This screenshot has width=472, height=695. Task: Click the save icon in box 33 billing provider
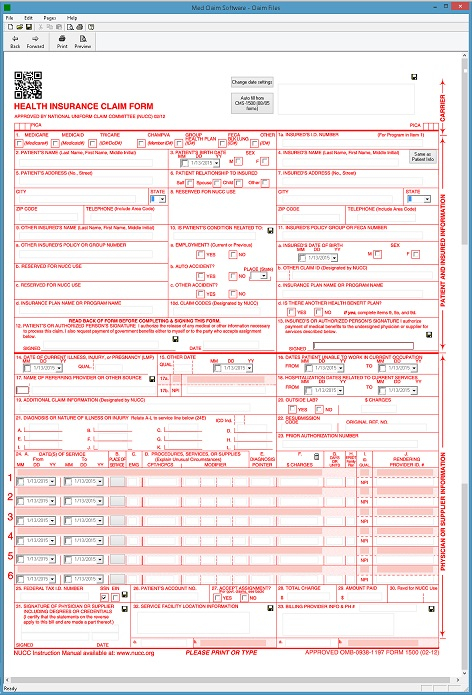431,609
